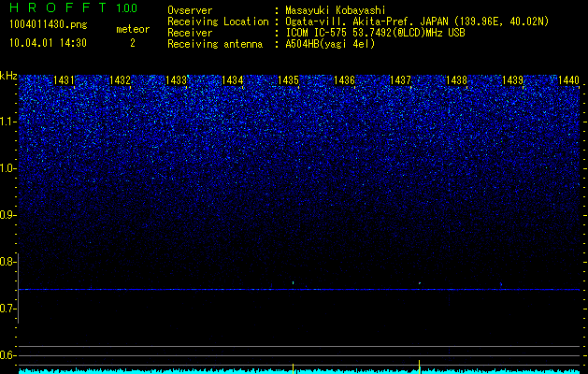This screenshot has height=374, width=588.
Task: Click the meteor echo spot after 1437
Action: click(x=420, y=283)
